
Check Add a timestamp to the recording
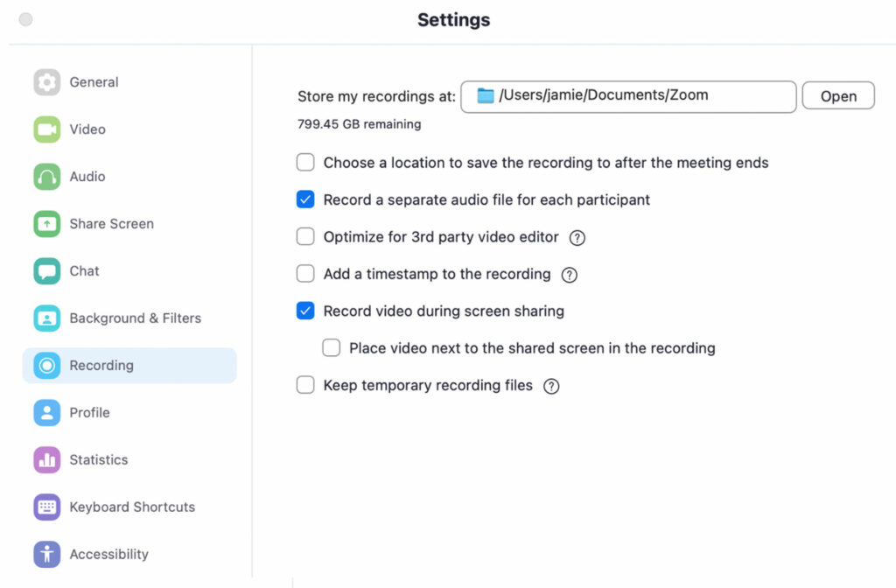click(305, 274)
